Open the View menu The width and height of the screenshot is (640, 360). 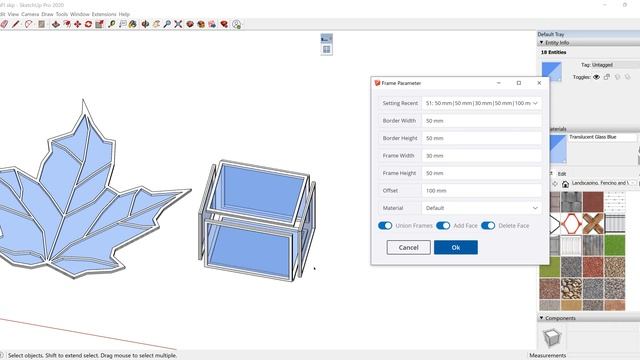(13, 14)
